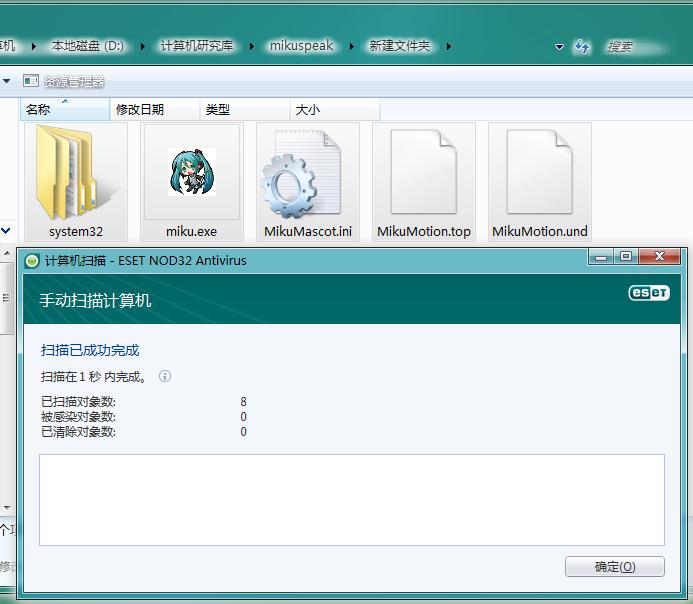Screen dimensions: 693x604
Task: Click the 被感染对象数 label
Action: [x=78, y=417]
